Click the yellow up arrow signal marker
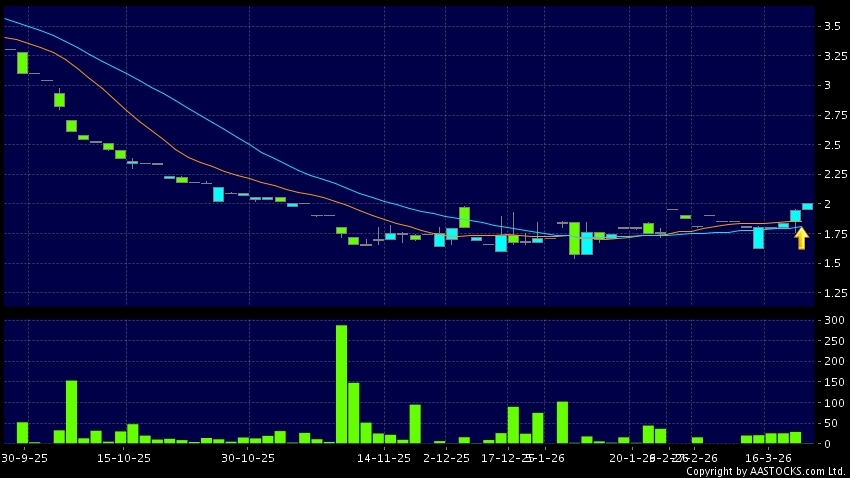850x478 pixels. (x=801, y=238)
